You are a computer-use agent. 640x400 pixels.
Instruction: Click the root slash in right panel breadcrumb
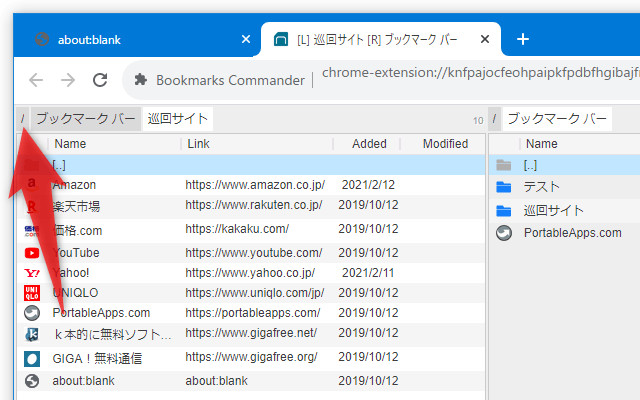click(494, 119)
